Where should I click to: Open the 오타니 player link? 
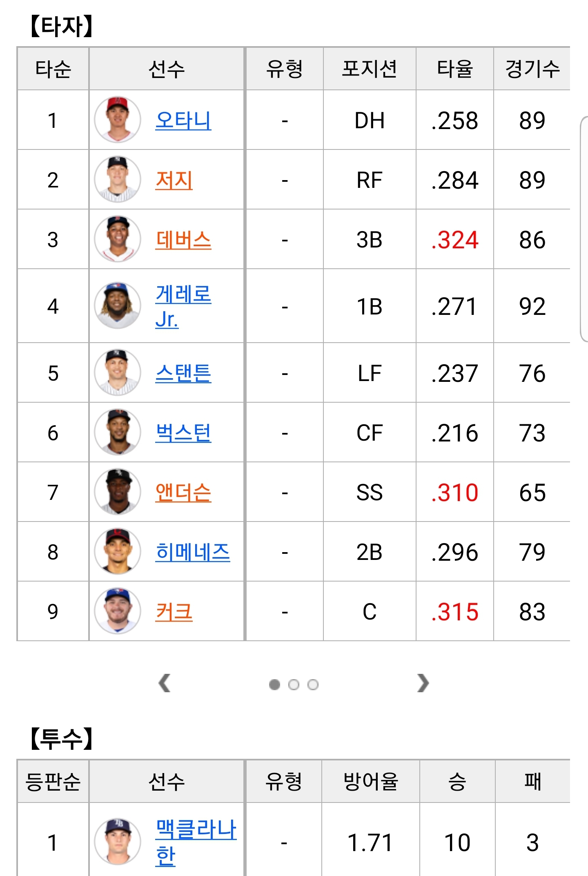click(x=183, y=120)
